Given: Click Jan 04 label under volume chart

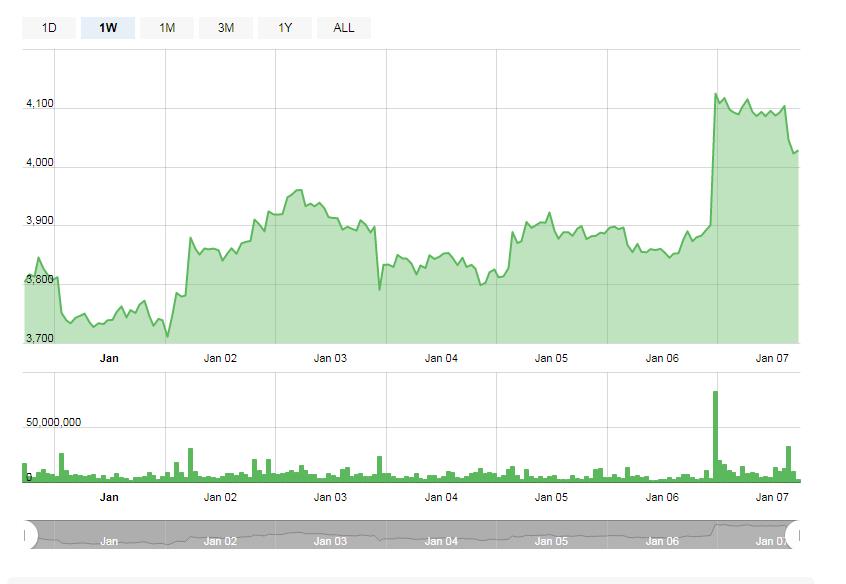Looking at the screenshot, I should point(441,498).
